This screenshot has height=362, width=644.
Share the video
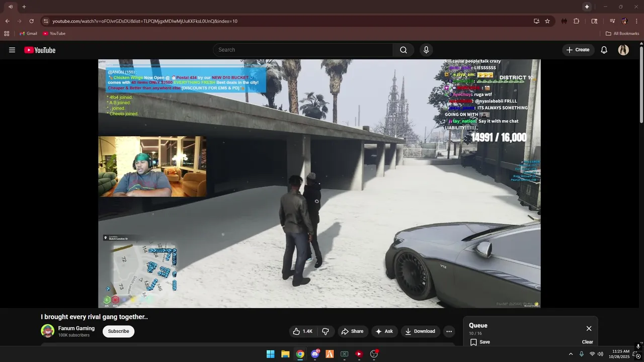(352, 331)
